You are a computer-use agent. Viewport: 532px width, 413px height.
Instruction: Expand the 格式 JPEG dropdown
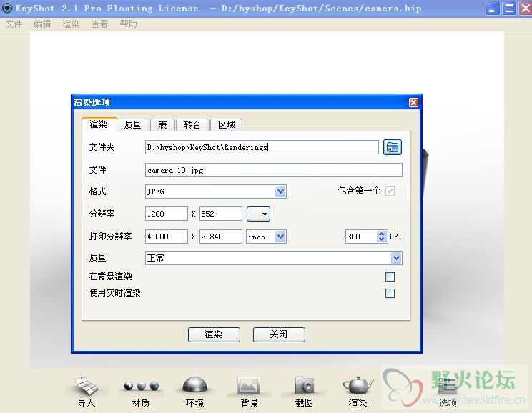[x=280, y=191]
